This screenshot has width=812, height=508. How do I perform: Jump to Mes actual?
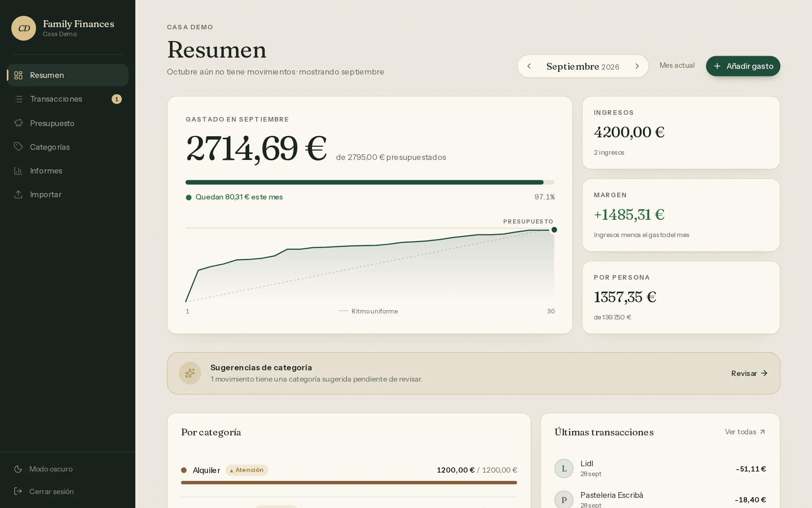point(677,65)
